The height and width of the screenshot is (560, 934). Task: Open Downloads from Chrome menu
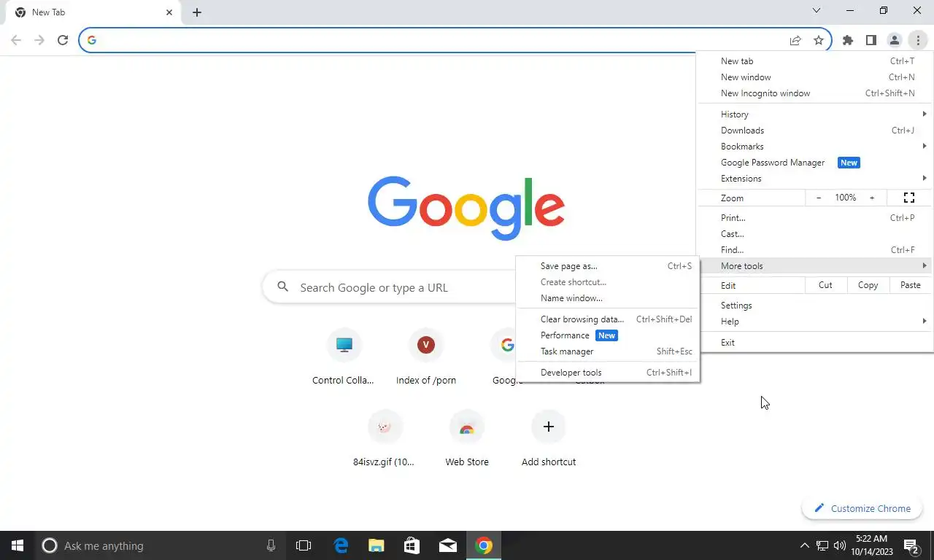[814, 131]
